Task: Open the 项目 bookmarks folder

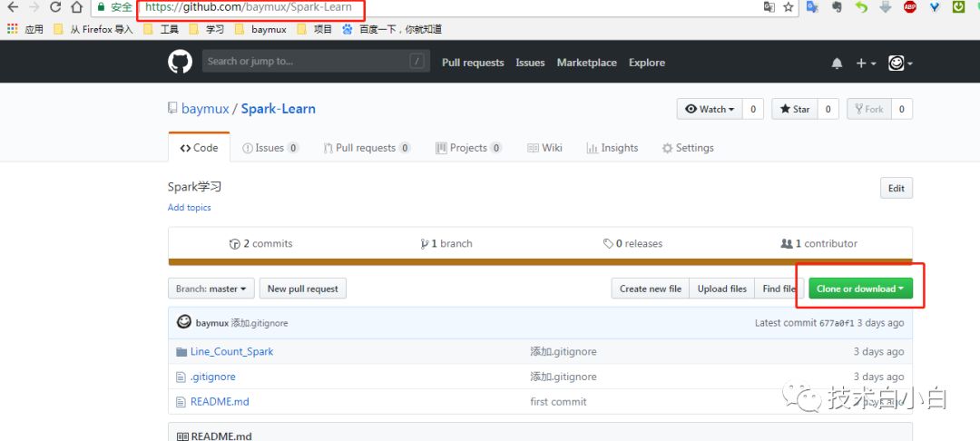Action: [x=315, y=29]
